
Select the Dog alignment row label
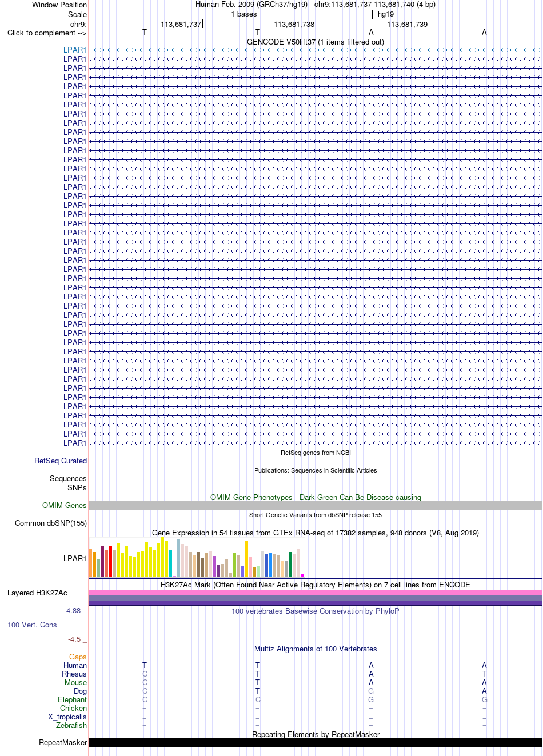pos(80,691)
